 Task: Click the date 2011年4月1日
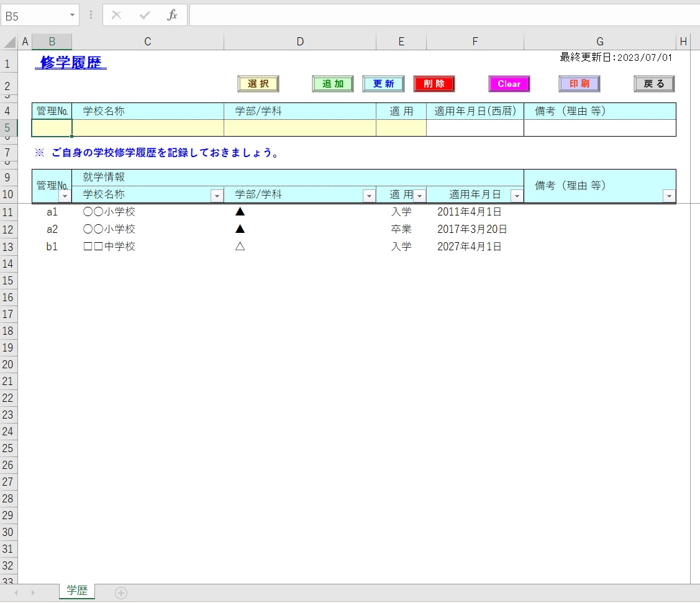pos(469,212)
